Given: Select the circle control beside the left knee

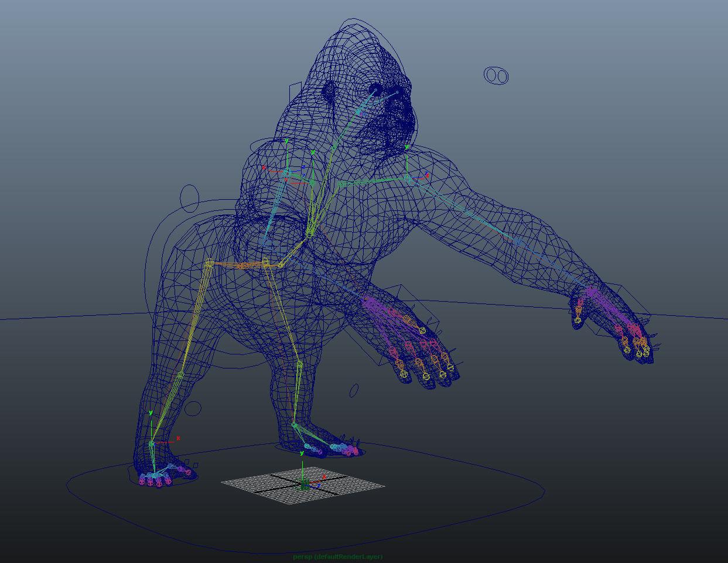Looking at the screenshot, I should tap(193, 408).
